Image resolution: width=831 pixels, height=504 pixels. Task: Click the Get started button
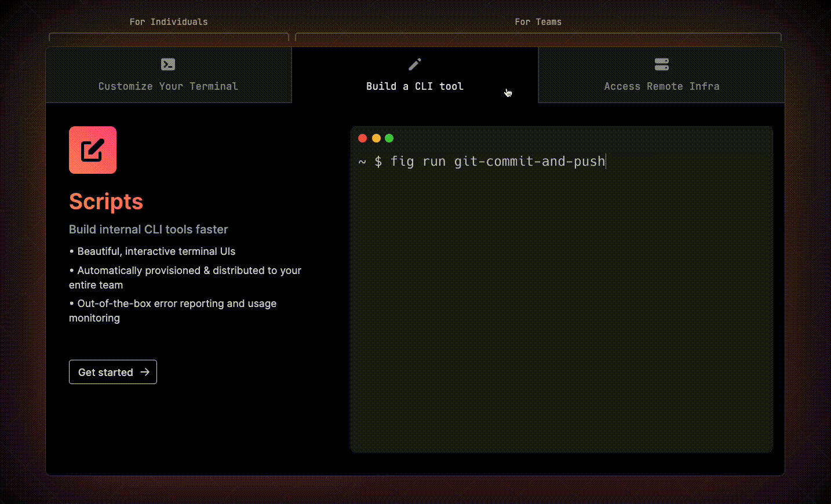pos(113,372)
